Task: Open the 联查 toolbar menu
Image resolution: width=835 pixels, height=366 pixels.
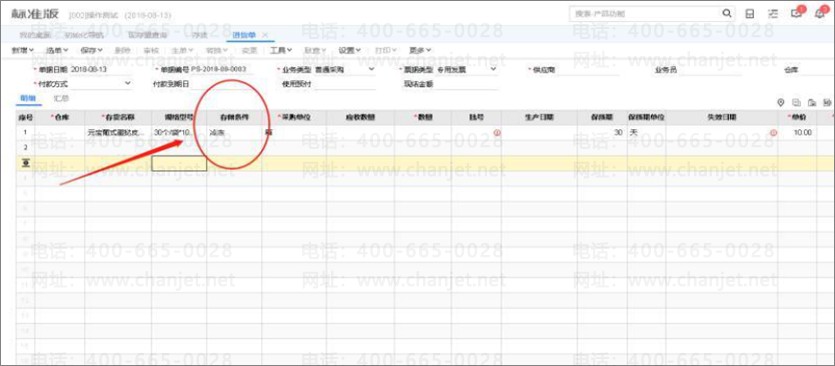Action: click(x=315, y=50)
